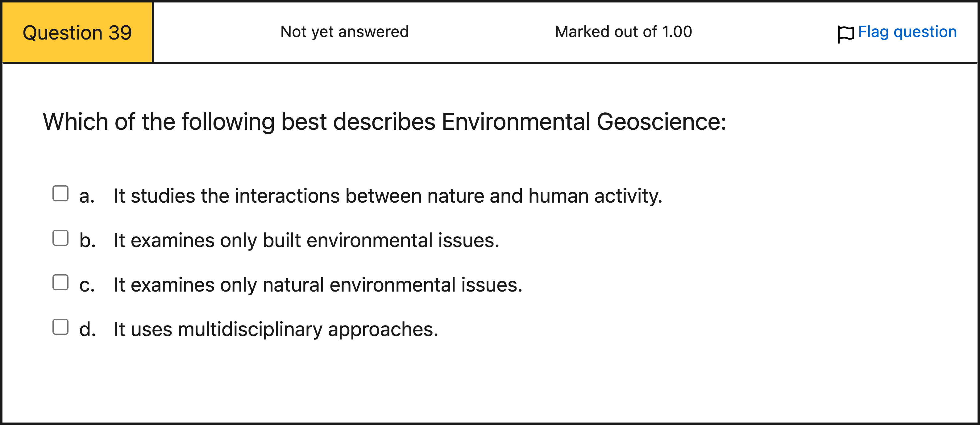Click the 'd.' option letter label

tap(87, 330)
